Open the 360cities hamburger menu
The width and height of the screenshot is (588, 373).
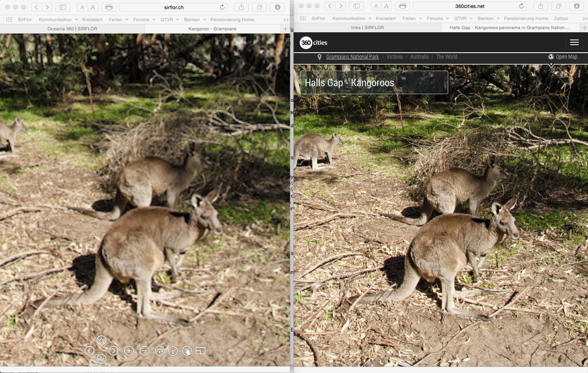coord(574,43)
